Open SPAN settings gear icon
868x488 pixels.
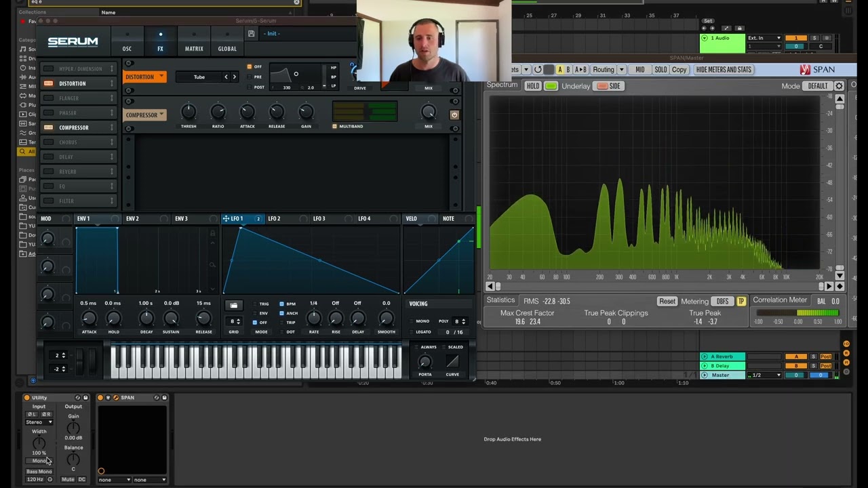(x=839, y=86)
